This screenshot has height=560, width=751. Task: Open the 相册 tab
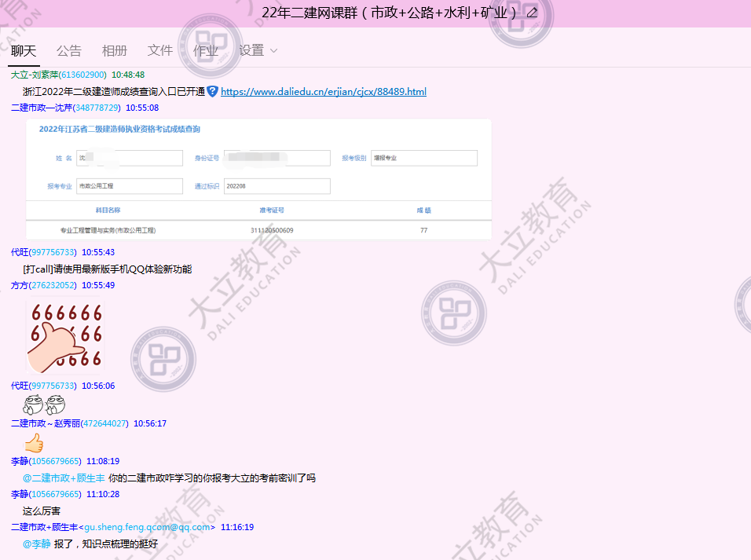115,50
